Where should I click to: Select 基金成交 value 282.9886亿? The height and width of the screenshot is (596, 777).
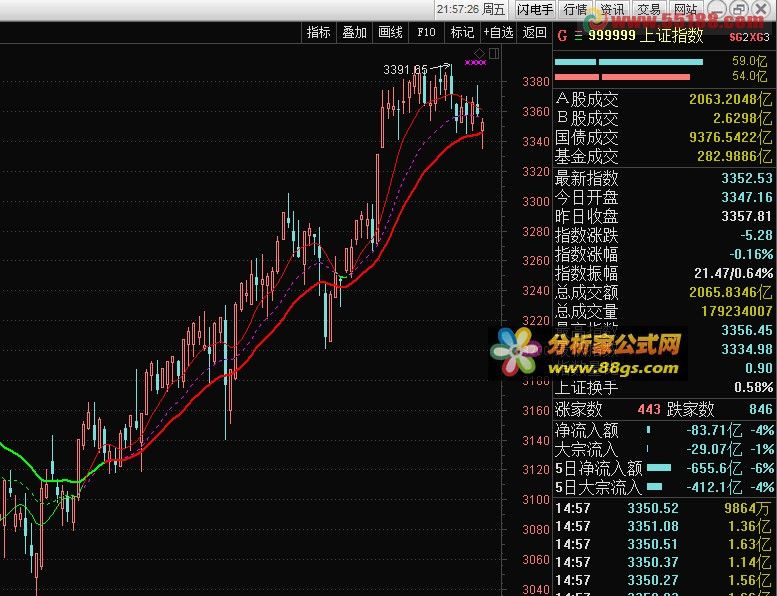pos(734,157)
